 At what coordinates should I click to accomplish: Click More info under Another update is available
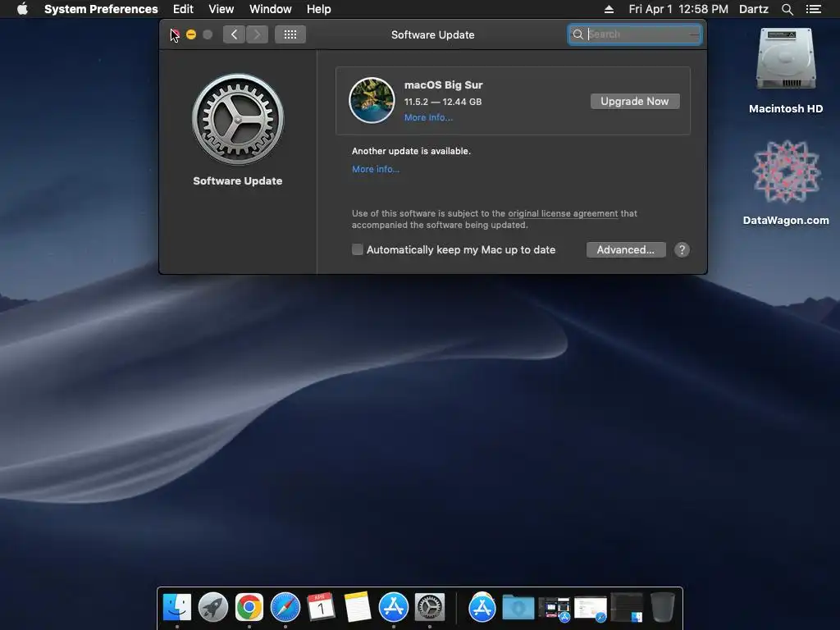click(x=376, y=169)
